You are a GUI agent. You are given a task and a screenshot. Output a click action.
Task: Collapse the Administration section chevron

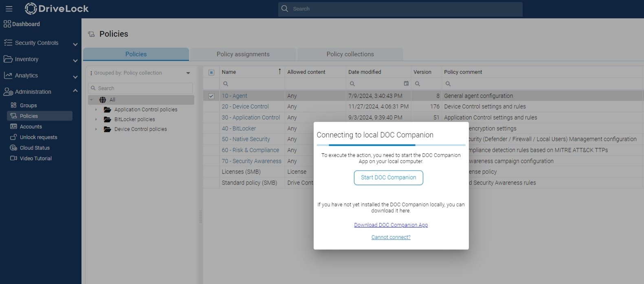pos(75,91)
